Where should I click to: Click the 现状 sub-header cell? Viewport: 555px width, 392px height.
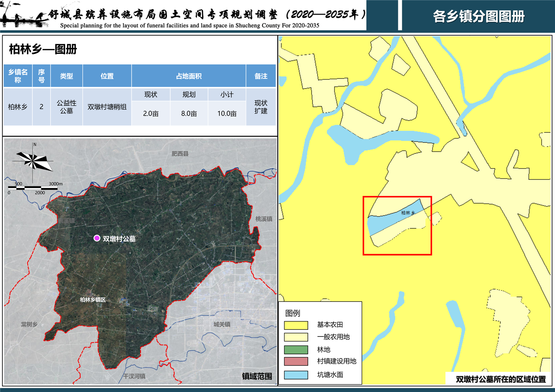(151, 95)
